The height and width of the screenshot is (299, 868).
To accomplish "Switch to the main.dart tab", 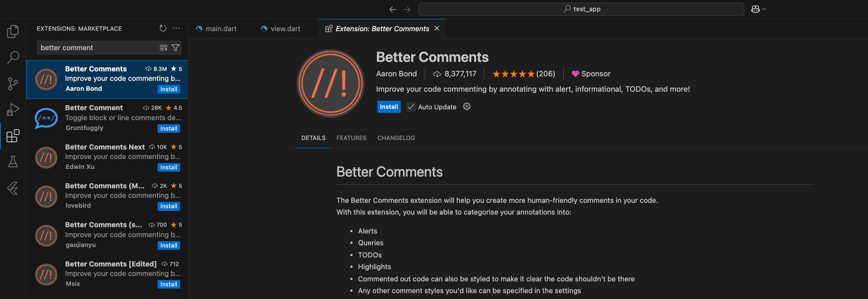I will (221, 28).
